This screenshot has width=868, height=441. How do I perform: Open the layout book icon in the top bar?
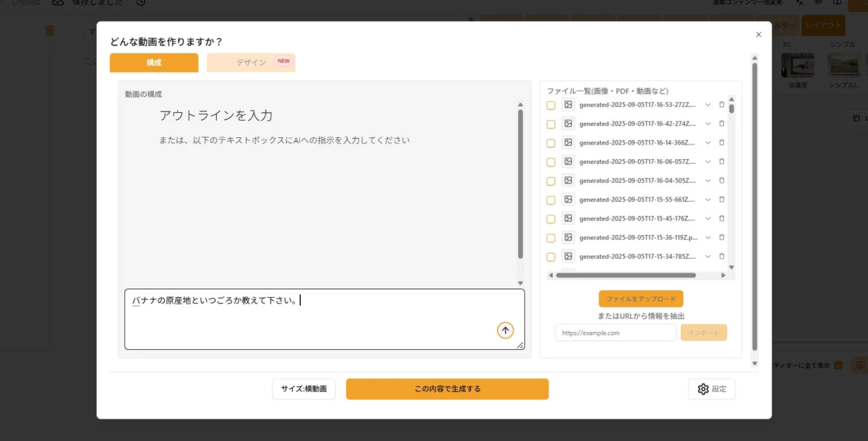pyautogui.click(x=838, y=3)
